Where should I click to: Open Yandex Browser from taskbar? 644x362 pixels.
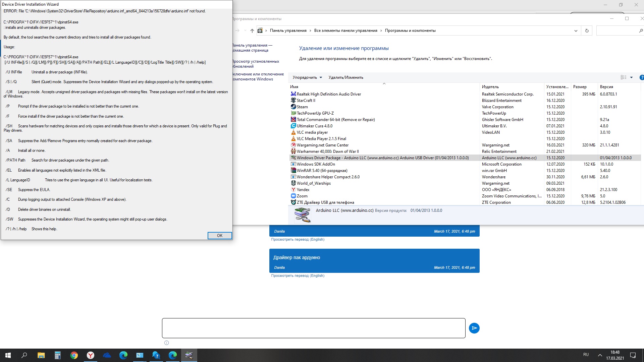click(90, 355)
